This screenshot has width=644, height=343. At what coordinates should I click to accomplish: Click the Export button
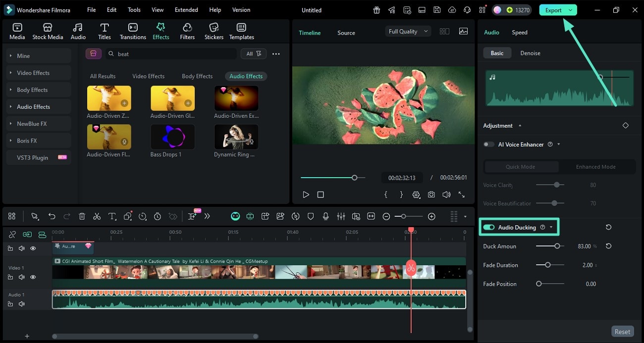pos(553,10)
